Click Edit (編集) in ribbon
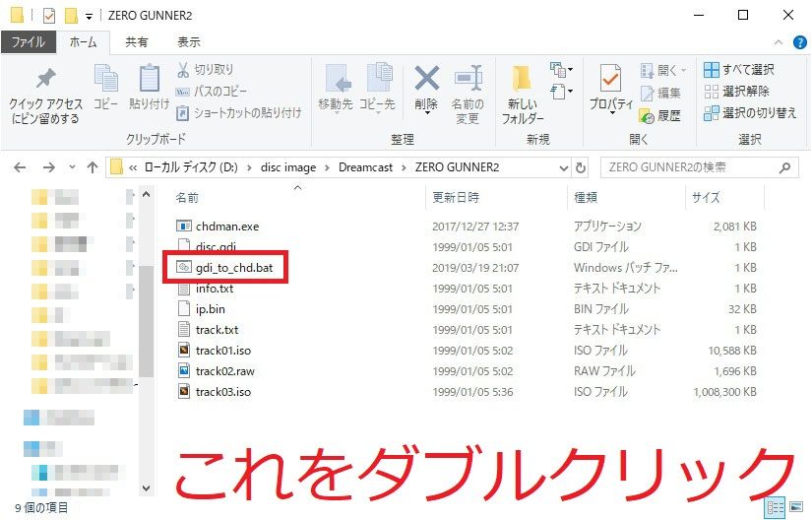812x520 pixels. point(660,93)
